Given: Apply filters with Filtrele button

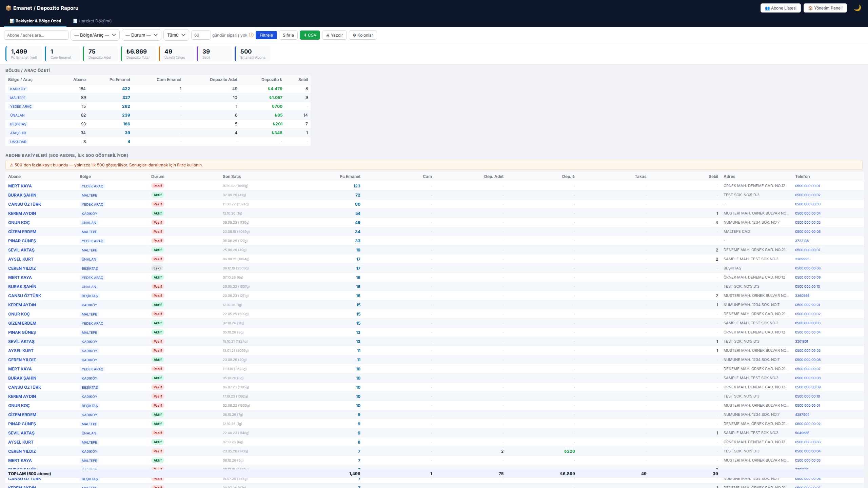Looking at the screenshot, I should pos(266,35).
